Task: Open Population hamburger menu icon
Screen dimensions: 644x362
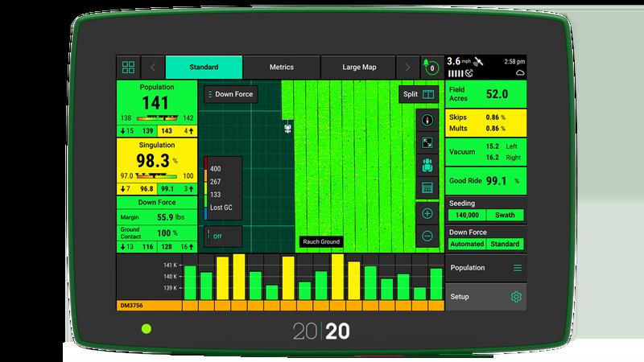Action: click(x=518, y=268)
